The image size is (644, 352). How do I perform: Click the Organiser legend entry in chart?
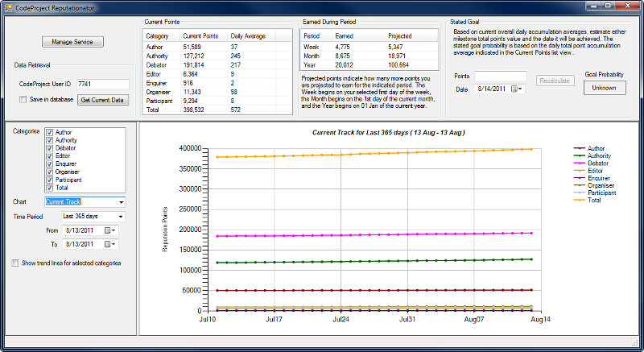click(x=594, y=185)
